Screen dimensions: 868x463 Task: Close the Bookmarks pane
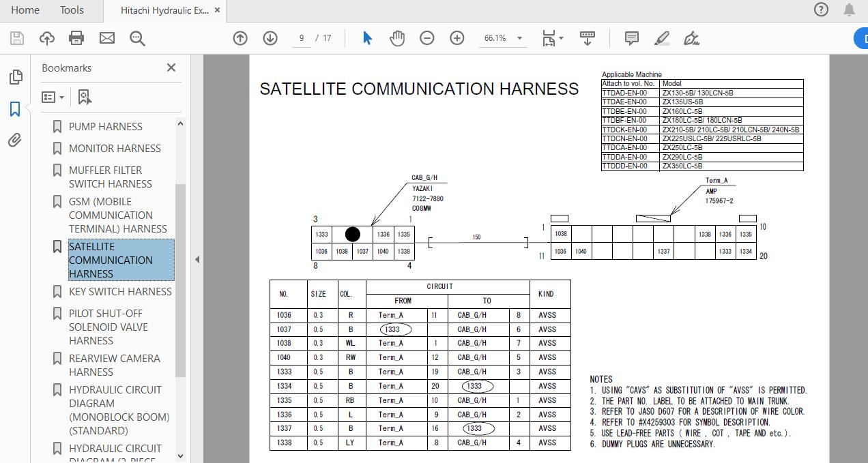[x=171, y=68]
